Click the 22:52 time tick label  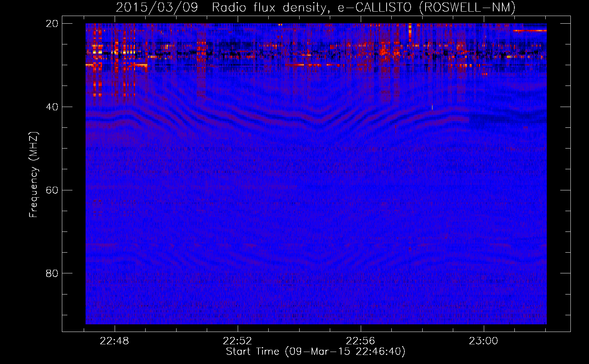(237, 341)
